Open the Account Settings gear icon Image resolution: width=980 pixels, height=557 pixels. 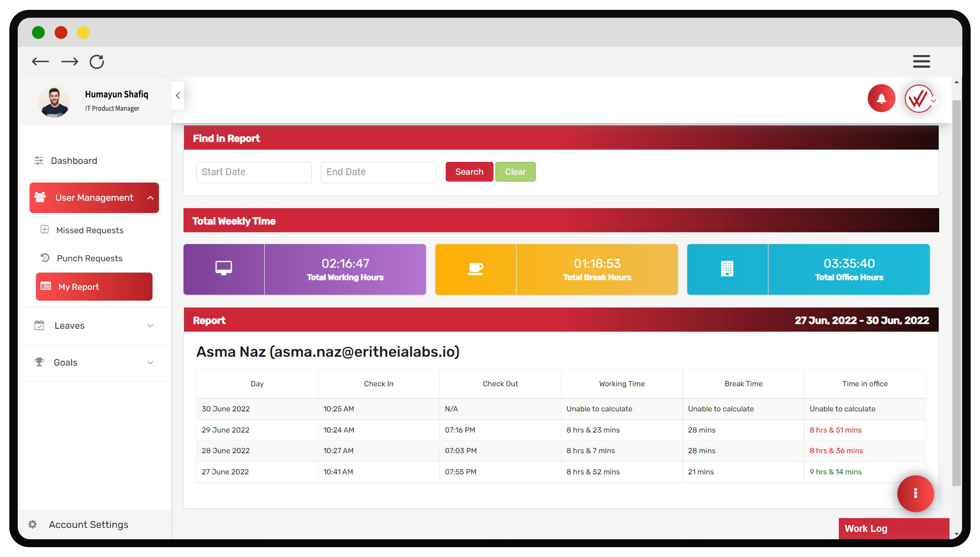[x=32, y=524]
